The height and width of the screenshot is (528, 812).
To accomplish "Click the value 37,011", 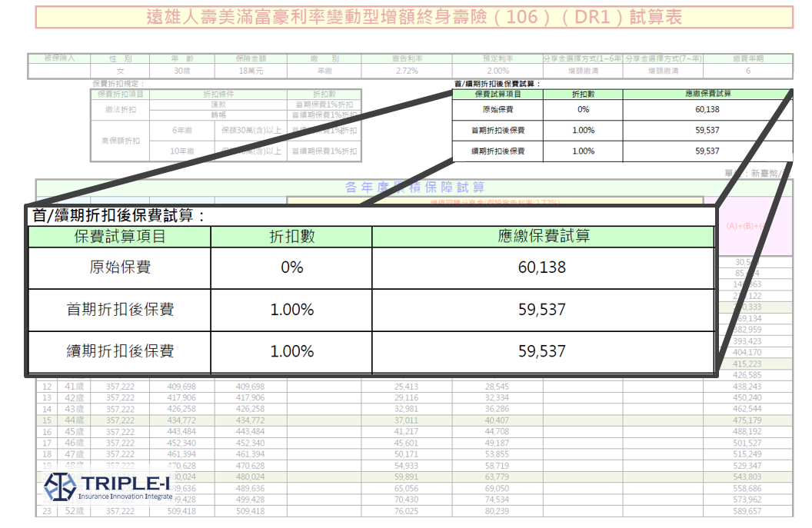I will tap(407, 420).
